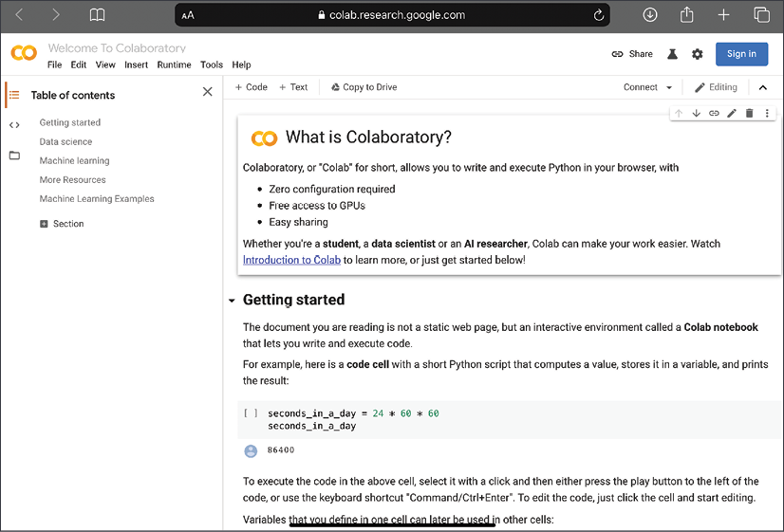This screenshot has height=532, width=784.
Task: Open the Runtime menu
Action: (174, 64)
